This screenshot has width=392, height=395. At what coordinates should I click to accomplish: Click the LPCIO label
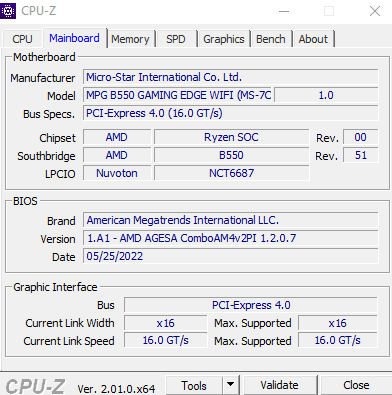click(60, 174)
